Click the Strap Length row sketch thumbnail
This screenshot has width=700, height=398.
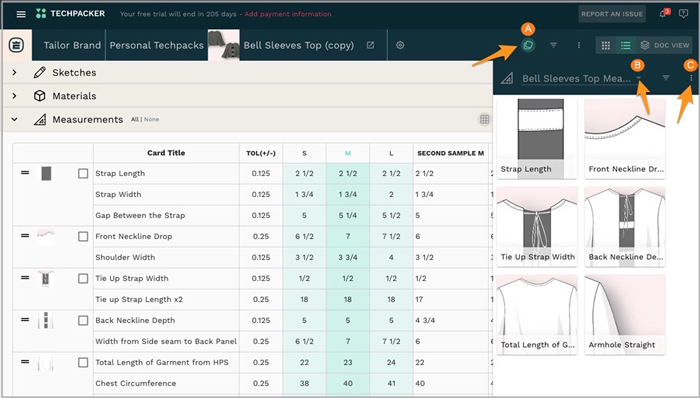[x=46, y=173]
